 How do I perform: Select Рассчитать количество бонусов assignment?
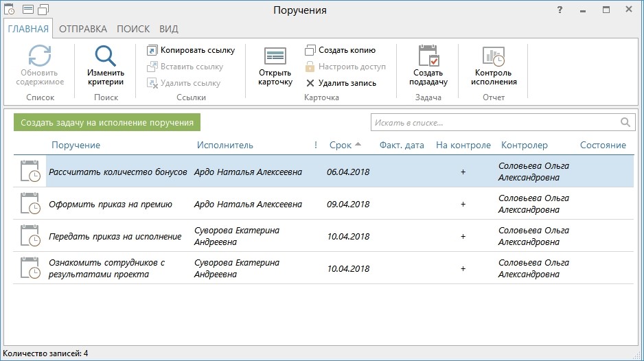(118, 172)
